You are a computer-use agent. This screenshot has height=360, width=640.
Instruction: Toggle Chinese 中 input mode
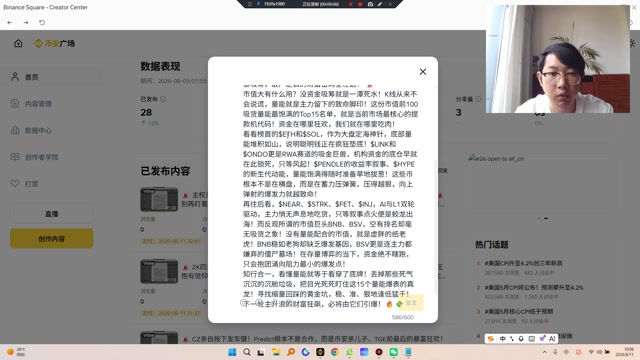(x=502, y=339)
